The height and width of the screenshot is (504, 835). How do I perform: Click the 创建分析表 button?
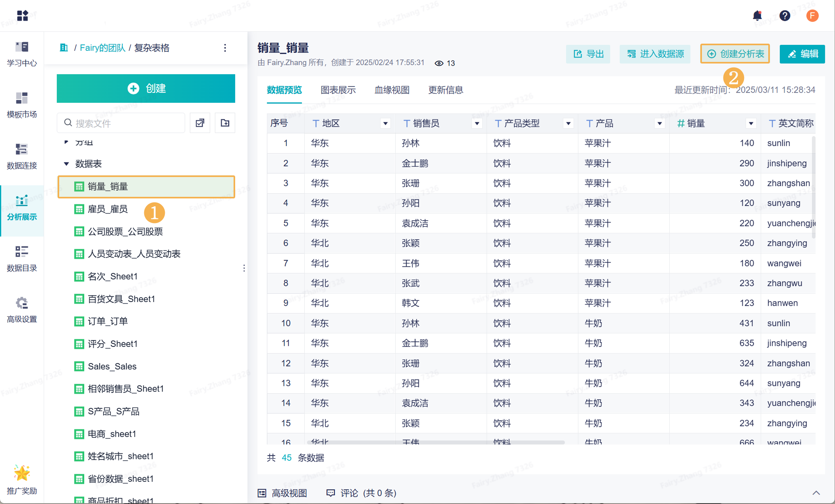(x=735, y=54)
